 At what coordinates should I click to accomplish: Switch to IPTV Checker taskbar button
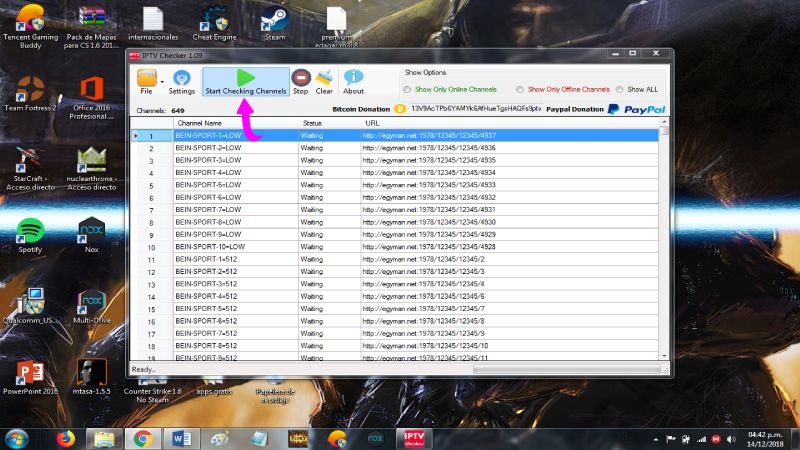pyautogui.click(x=414, y=439)
